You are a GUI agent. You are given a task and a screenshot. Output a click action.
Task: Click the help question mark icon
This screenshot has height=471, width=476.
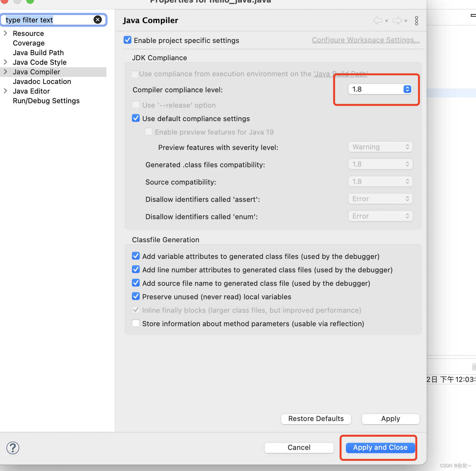[x=12, y=448]
